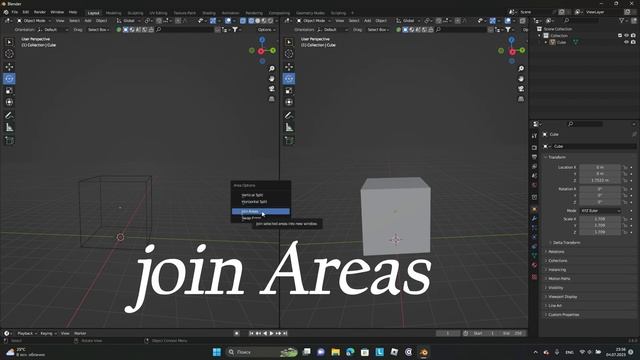Click the outliner filter funnel icon
The width and height of the screenshot is (640, 360).
pyautogui.click(x=622, y=20)
